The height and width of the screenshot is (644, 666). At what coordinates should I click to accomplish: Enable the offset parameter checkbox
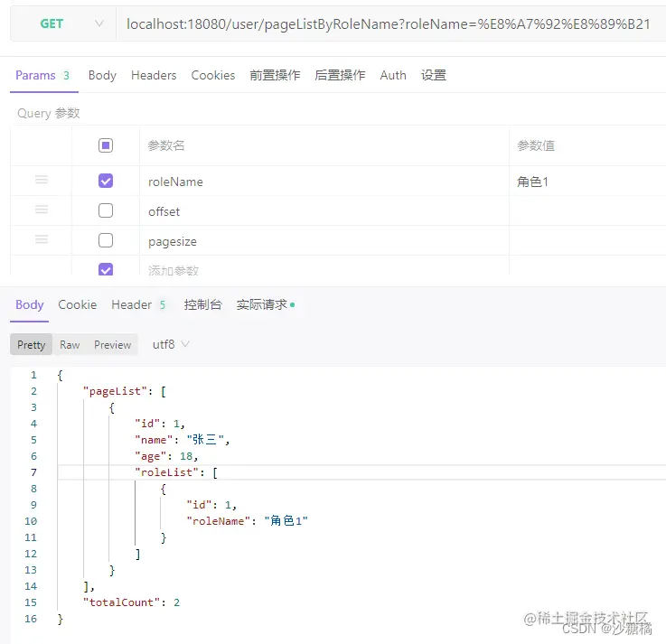(106, 210)
